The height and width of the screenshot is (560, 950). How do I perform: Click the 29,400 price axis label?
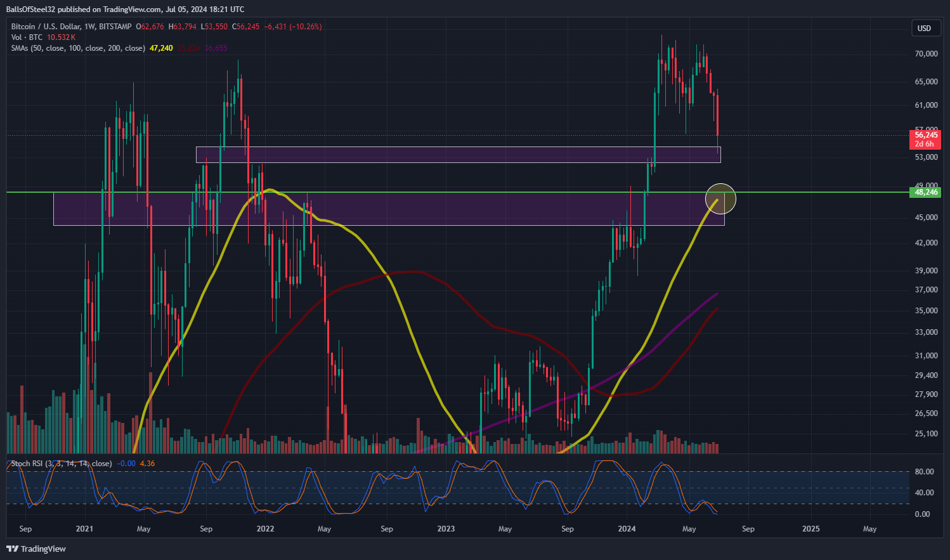click(926, 375)
